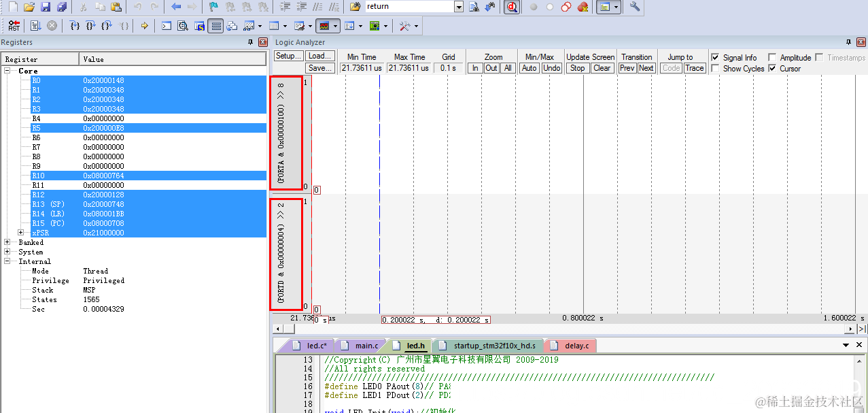Screen dimensions: 868x413
Task: Reset the CPU with RST icon
Action: tap(14, 26)
